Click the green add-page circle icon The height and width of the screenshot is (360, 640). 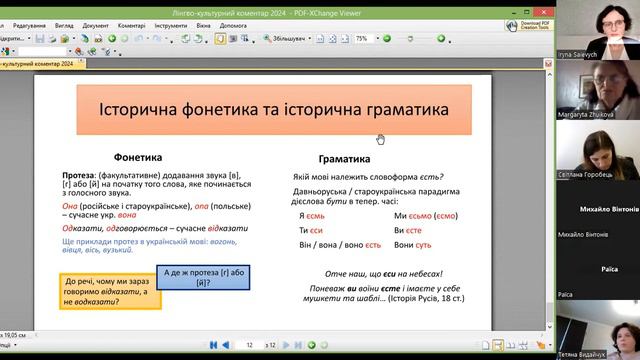112,39
